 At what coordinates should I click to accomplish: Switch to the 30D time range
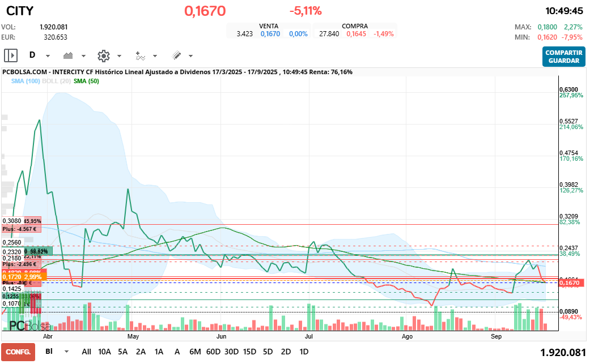231,352
